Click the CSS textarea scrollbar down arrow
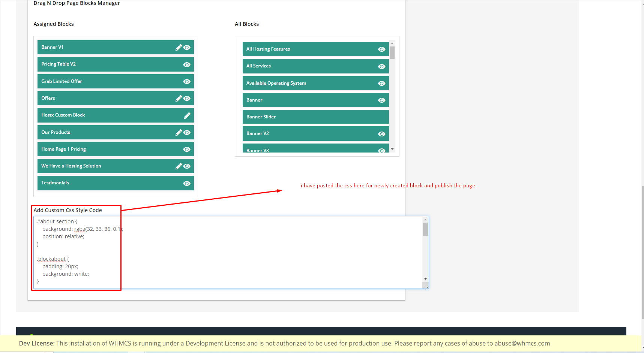This screenshot has width=644, height=353. (x=425, y=279)
